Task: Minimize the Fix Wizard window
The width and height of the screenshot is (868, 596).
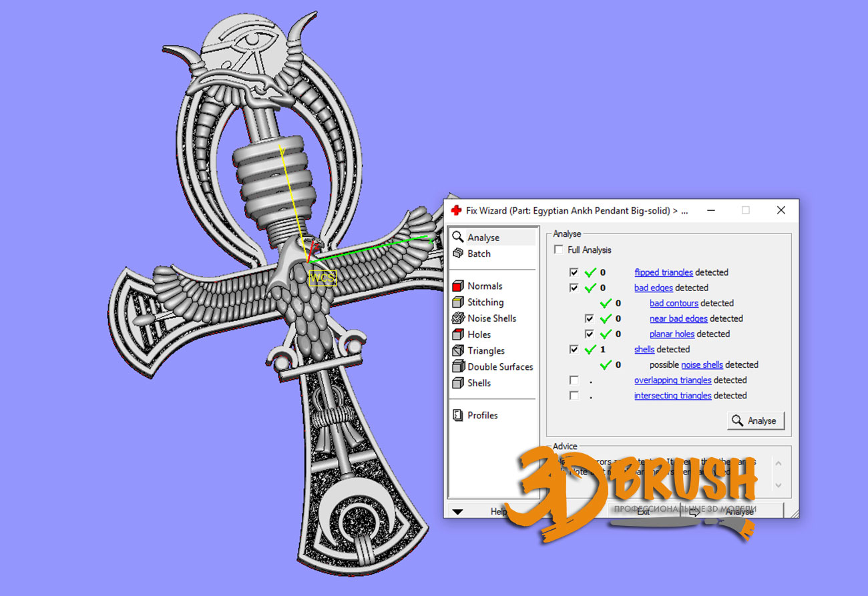Action: click(x=710, y=210)
